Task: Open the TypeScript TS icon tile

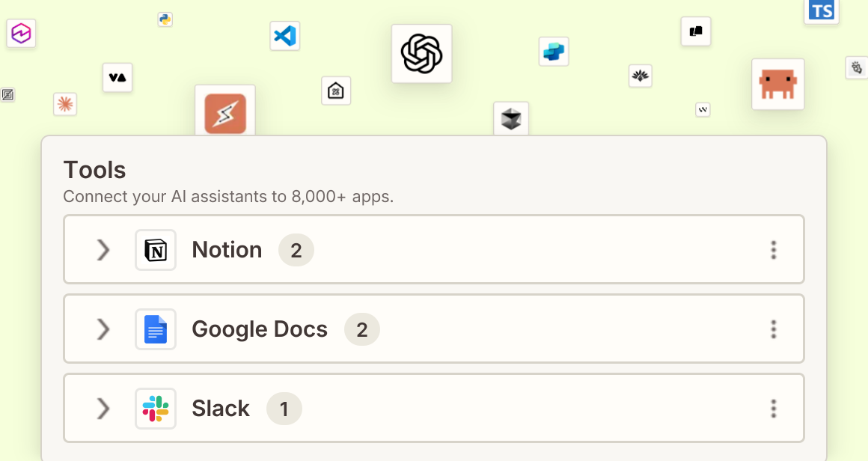Action: pos(822,11)
